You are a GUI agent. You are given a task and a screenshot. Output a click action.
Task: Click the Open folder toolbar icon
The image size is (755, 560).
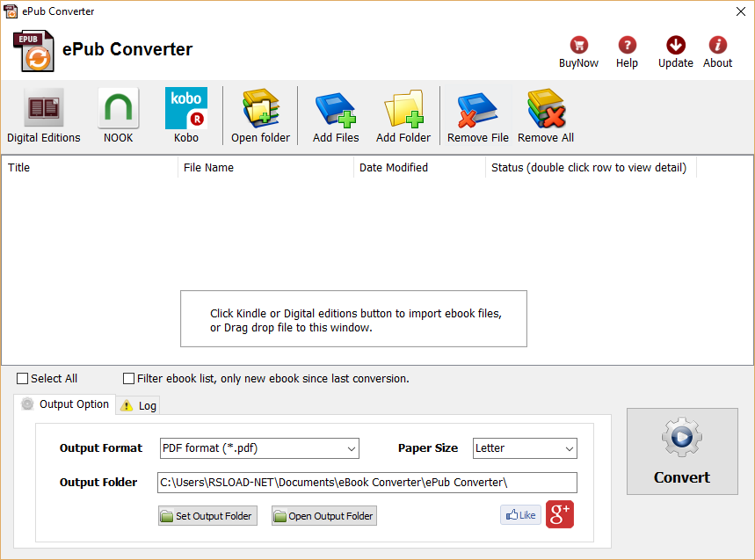pos(260,115)
